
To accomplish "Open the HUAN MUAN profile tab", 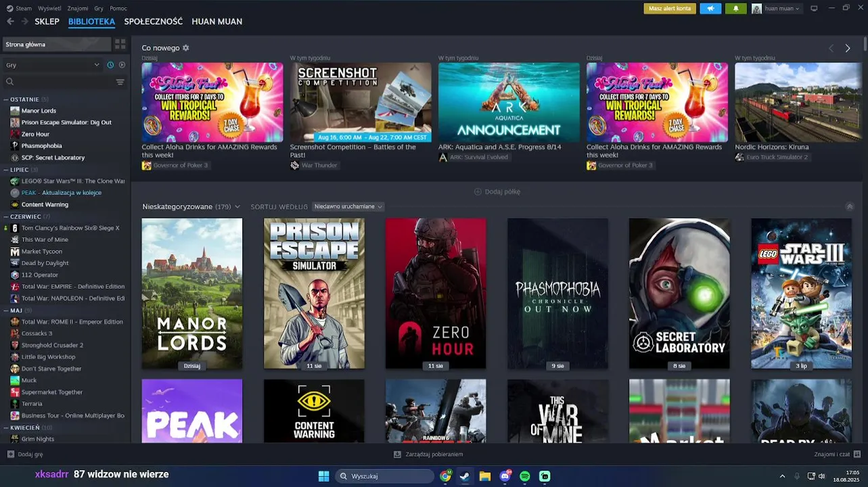I will tap(216, 22).
